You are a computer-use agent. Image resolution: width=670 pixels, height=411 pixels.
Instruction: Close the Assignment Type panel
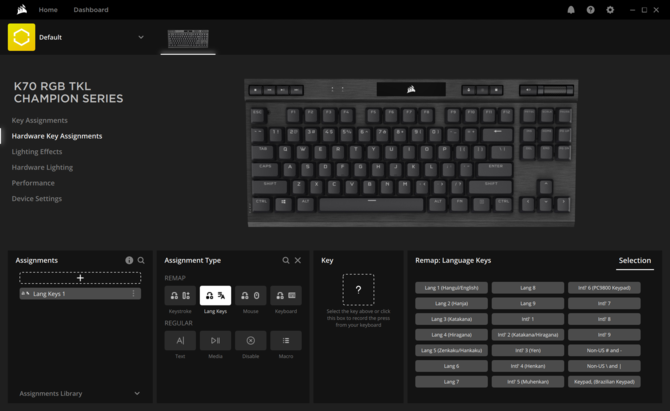(x=298, y=260)
